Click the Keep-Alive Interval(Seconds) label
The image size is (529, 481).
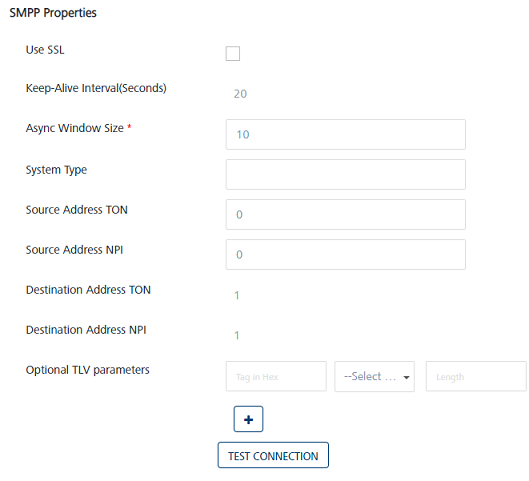click(96, 88)
